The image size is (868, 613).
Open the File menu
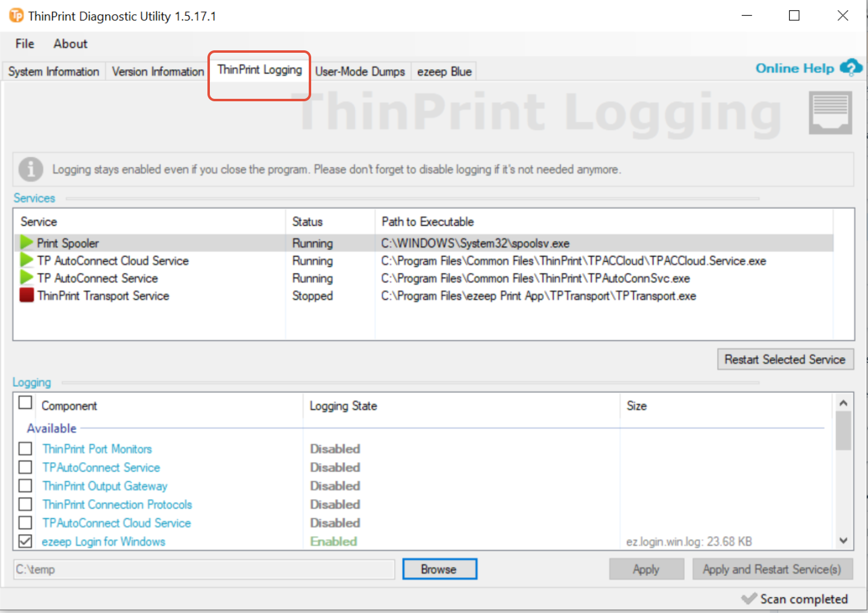pyautogui.click(x=25, y=44)
